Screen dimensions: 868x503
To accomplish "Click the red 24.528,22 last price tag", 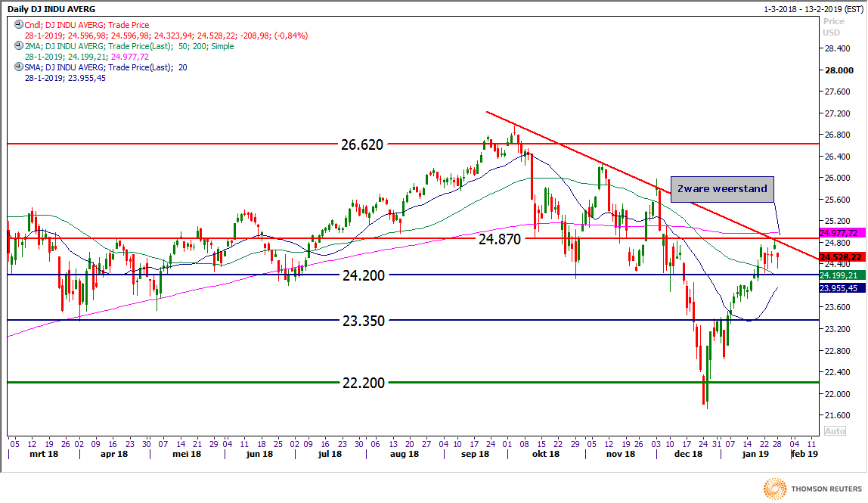I will point(842,258).
